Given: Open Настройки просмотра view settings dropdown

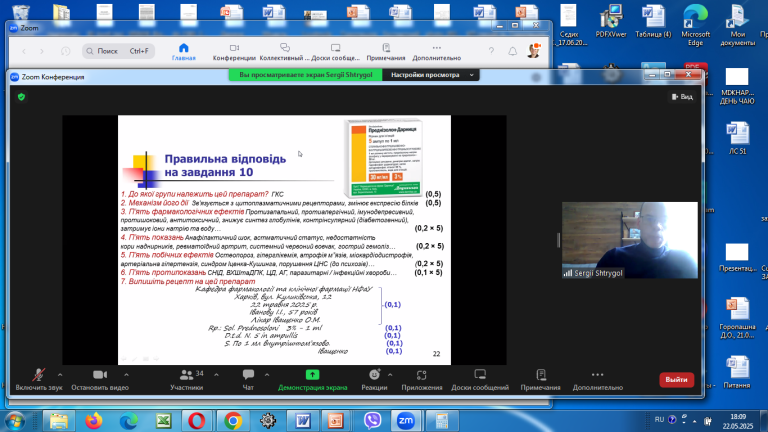Looking at the screenshot, I should (x=432, y=75).
